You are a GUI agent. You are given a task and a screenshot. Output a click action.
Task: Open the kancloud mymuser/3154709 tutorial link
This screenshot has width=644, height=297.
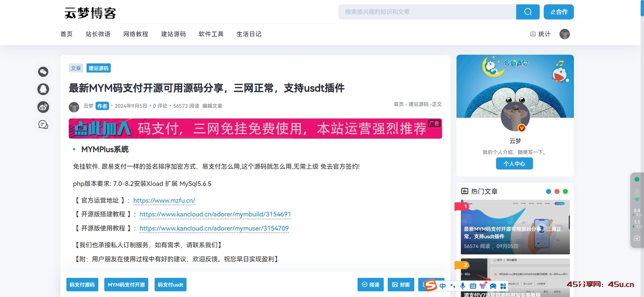click(214, 228)
